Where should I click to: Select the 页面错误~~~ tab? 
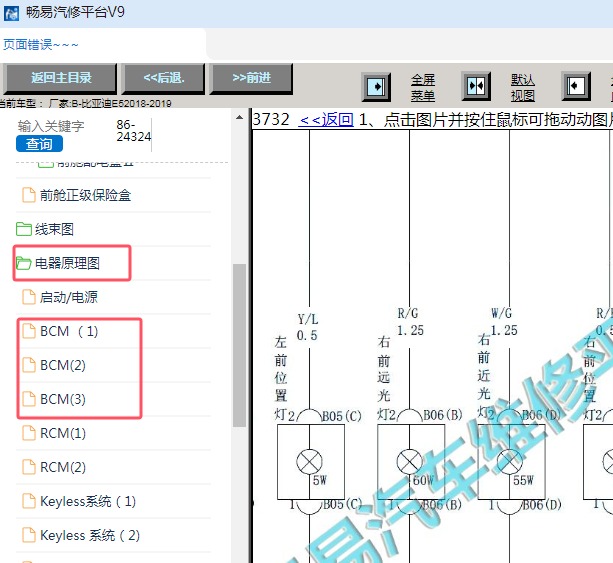(x=41, y=45)
